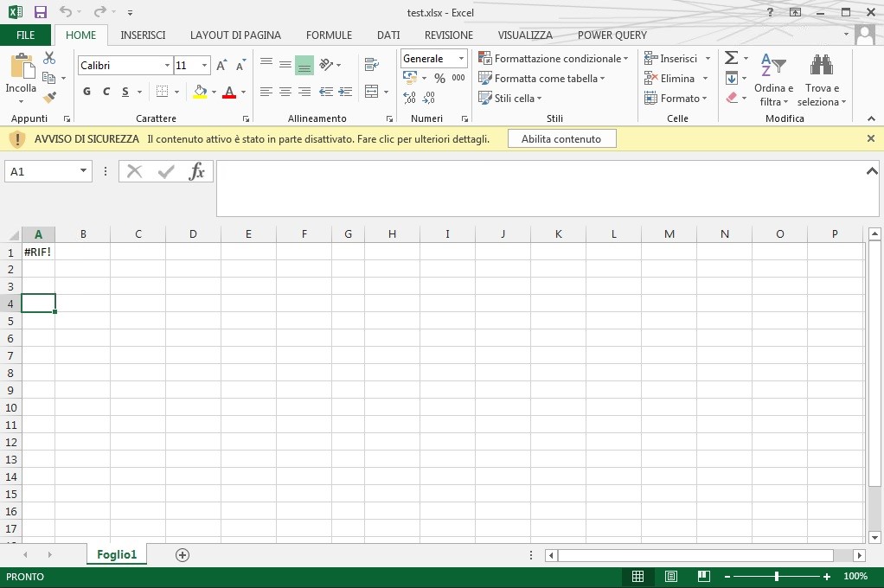Switch to Page Break Preview
This screenshot has width=884, height=588.
[x=703, y=576]
